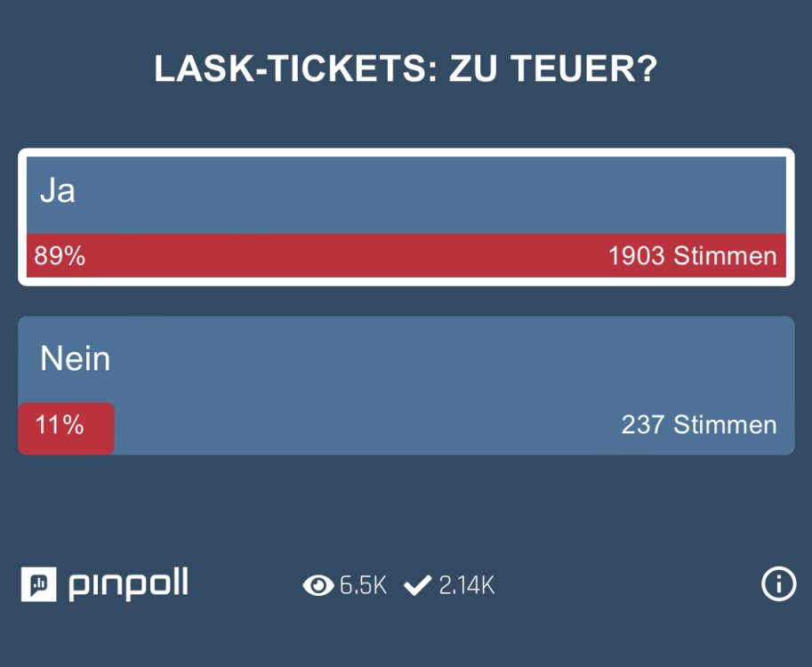This screenshot has width=812, height=667.
Task: Click the "237 Stimmen" vote count
Action: click(x=698, y=425)
